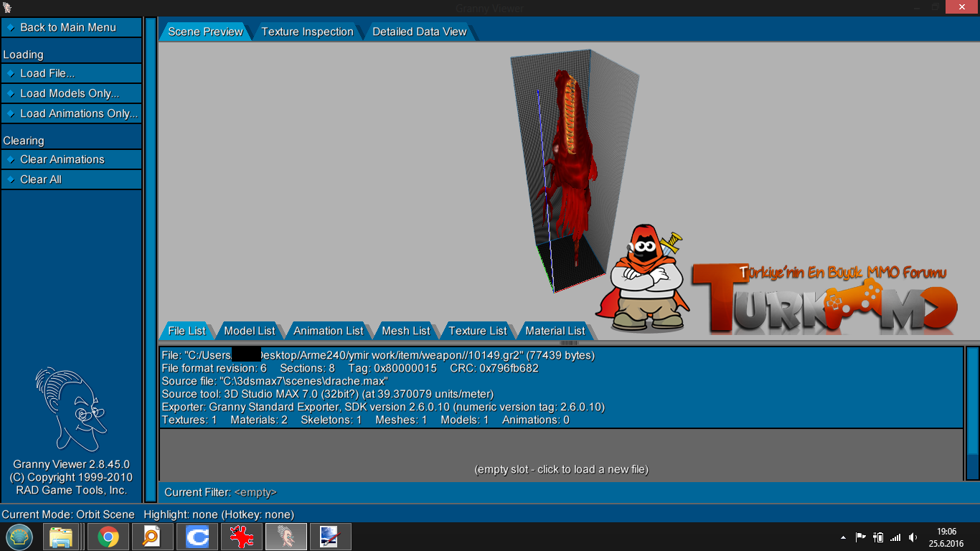Click the network signal tray icon
Image resolution: width=980 pixels, height=551 pixels.
pos(895,537)
